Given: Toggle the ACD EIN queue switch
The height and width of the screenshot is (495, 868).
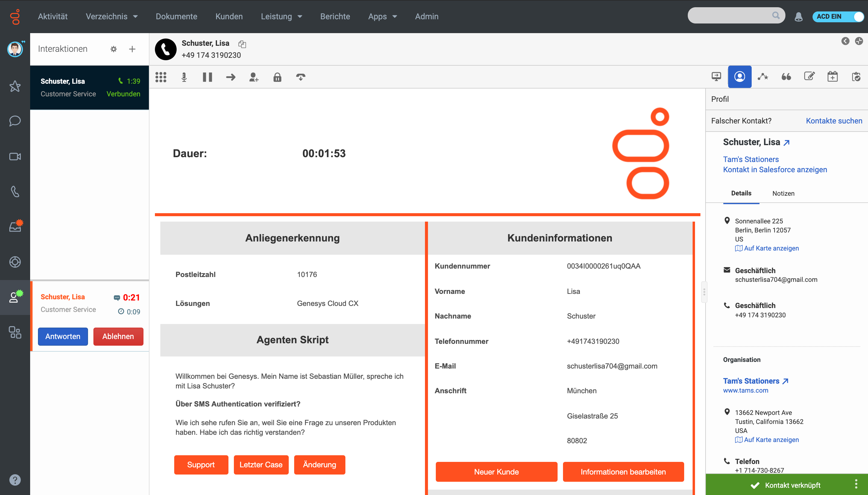Looking at the screenshot, I should pyautogui.click(x=838, y=16).
